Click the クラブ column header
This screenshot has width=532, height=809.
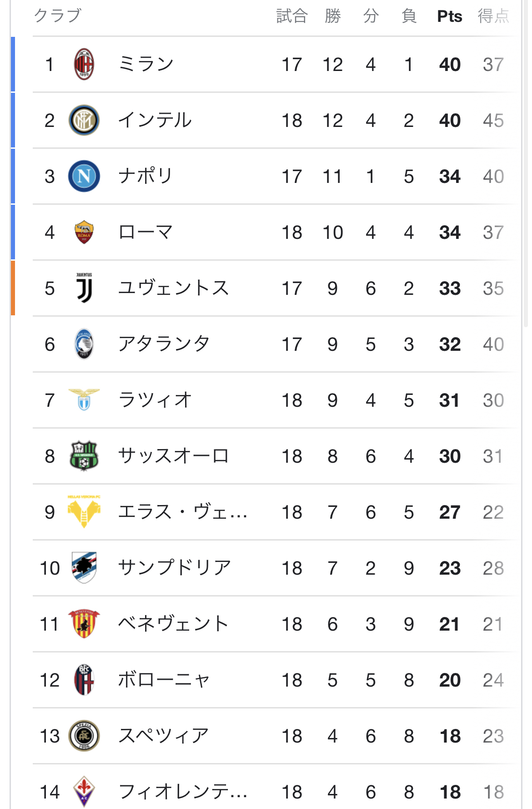tap(58, 15)
